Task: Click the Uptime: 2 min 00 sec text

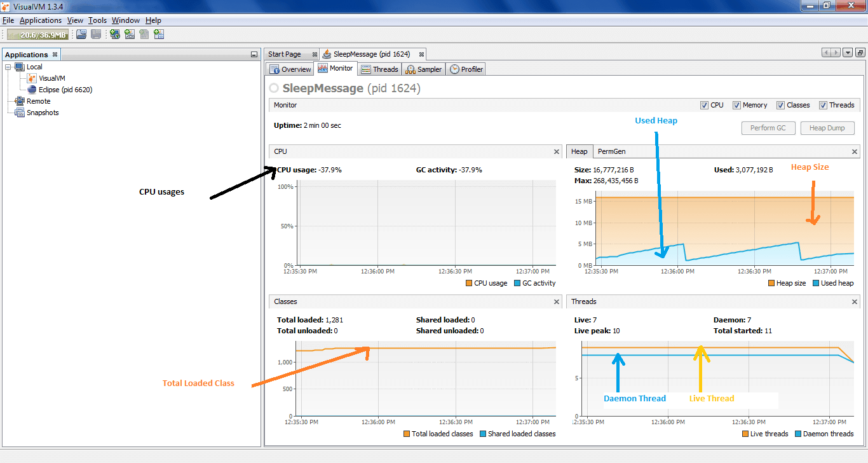Action: 308,125
